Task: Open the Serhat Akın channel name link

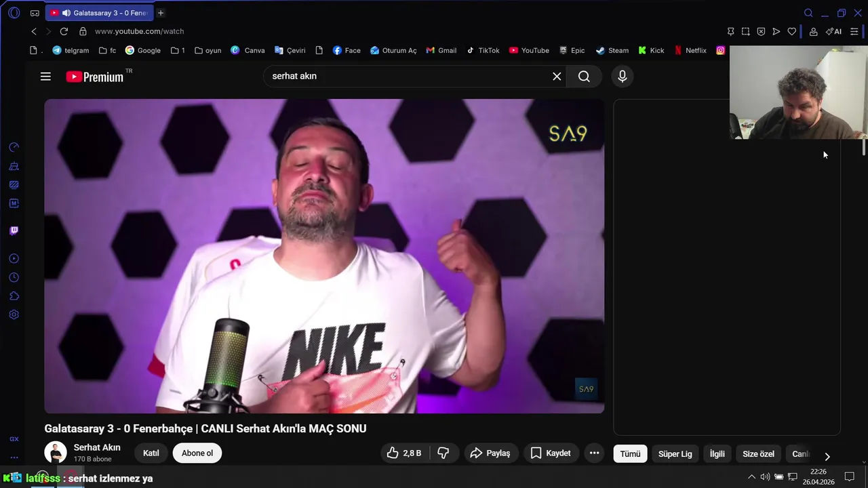Action: pyautogui.click(x=97, y=447)
